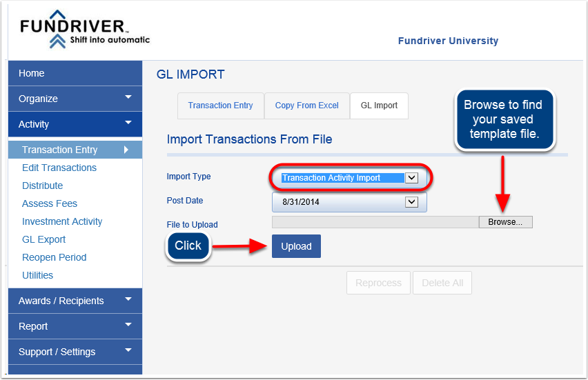The width and height of the screenshot is (588, 380).
Task: Open the GL Export page
Action: click(x=44, y=239)
